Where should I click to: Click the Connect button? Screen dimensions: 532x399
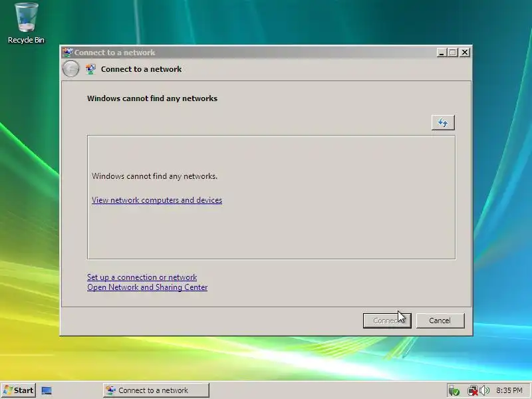pyautogui.click(x=387, y=321)
